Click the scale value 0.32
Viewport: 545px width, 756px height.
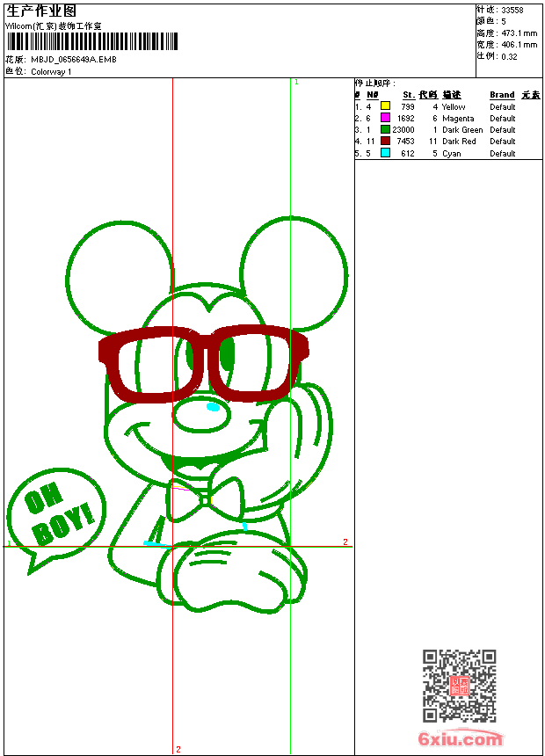509,57
